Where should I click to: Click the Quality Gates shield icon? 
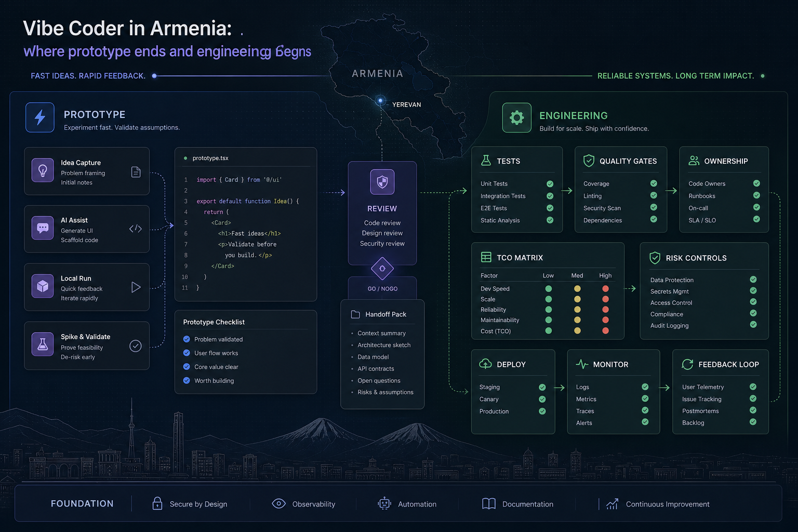[589, 161]
